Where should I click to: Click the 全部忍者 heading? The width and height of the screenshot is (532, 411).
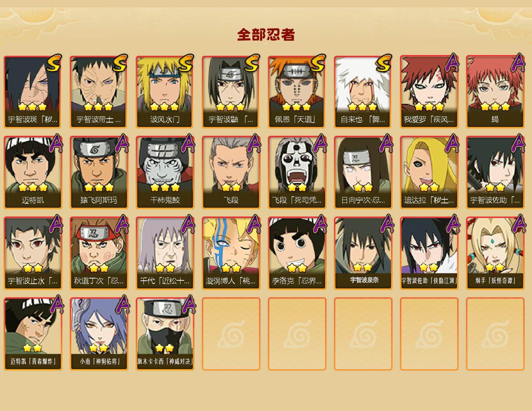coord(266,35)
